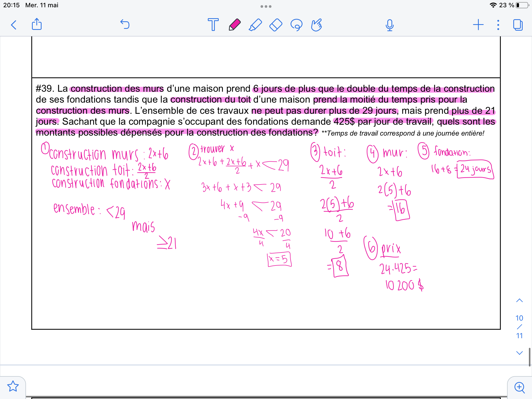Collapse toward the previous page with the up chevron
Image resolution: width=532 pixels, height=399 pixels.
coord(519,300)
